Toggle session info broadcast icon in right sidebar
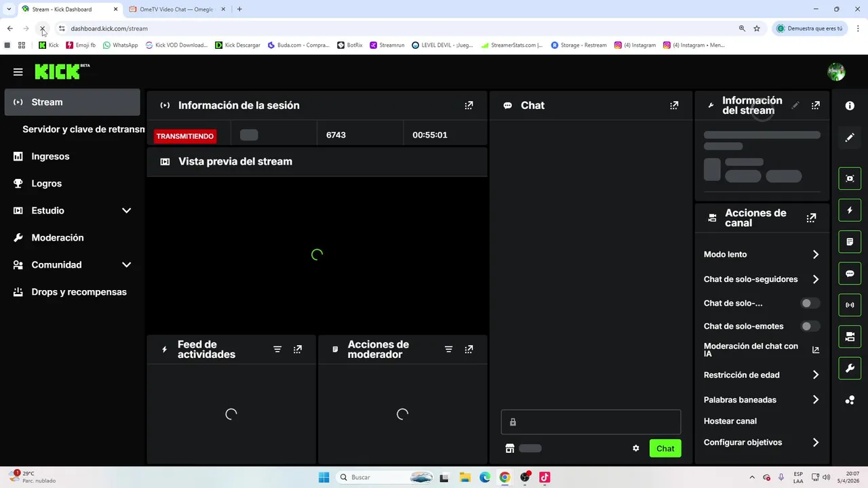The height and width of the screenshot is (488, 868). pyautogui.click(x=850, y=305)
